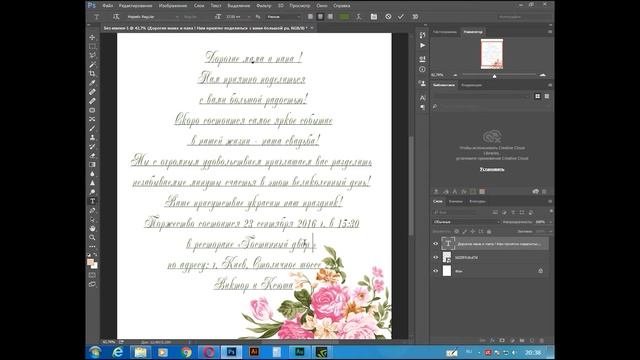Viewport: 640px width, 360px height.
Task: Click the text color swatch in options bar
Action: click(x=344, y=17)
